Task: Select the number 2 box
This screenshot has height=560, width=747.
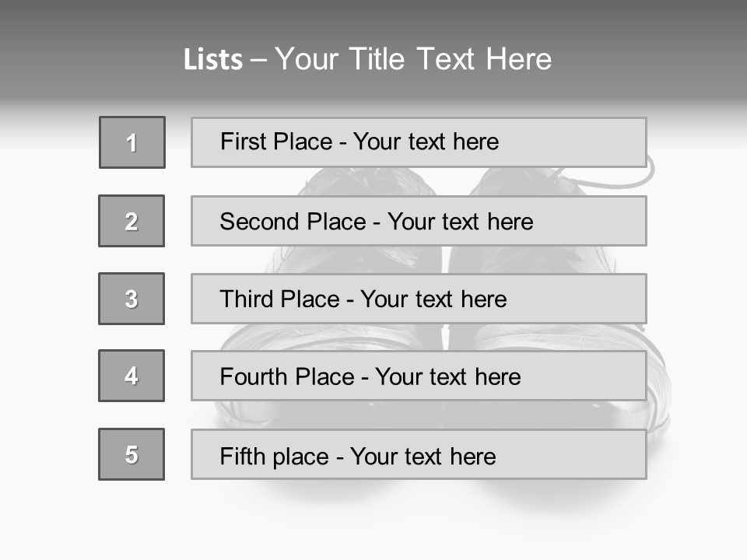Action: pyautogui.click(x=132, y=221)
